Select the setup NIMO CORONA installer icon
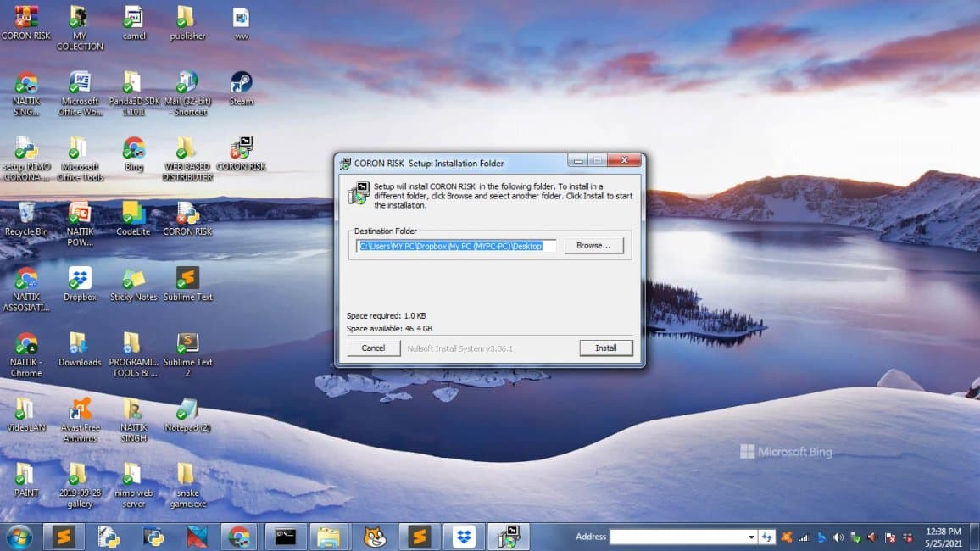 tap(26, 159)
